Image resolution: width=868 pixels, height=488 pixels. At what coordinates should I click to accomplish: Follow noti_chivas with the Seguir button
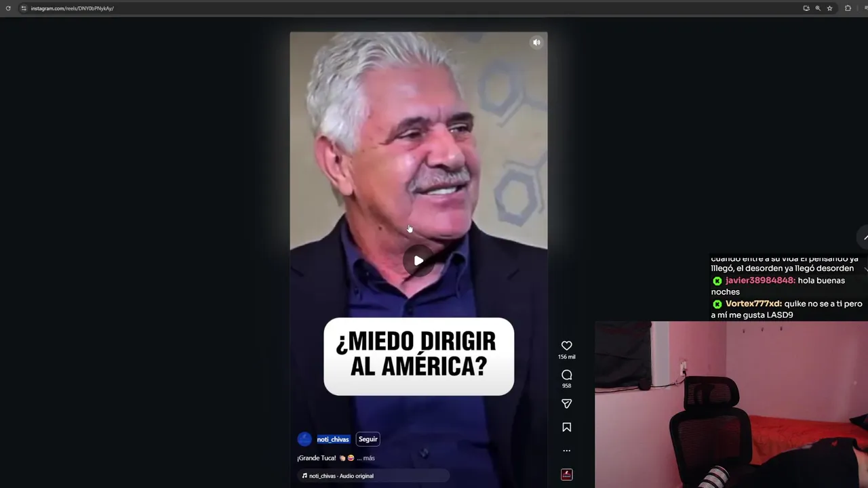click(x=368, y=439)
